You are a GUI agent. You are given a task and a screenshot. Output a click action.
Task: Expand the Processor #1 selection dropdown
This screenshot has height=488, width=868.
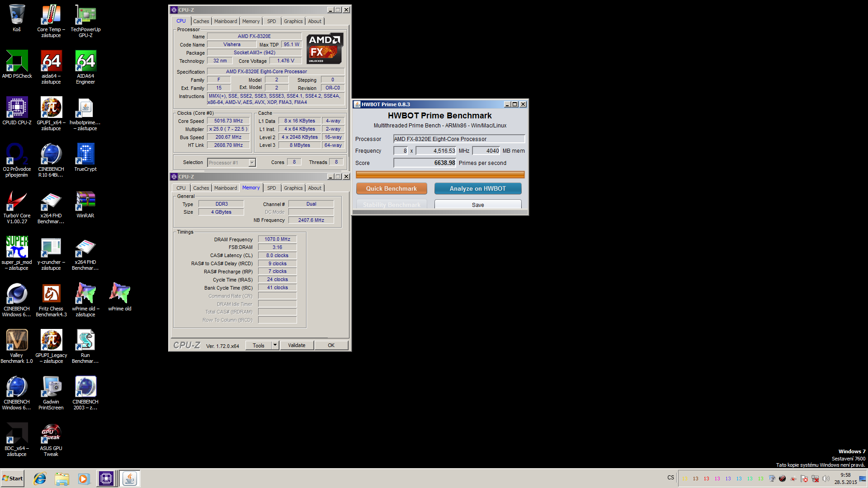pos(252,163)
